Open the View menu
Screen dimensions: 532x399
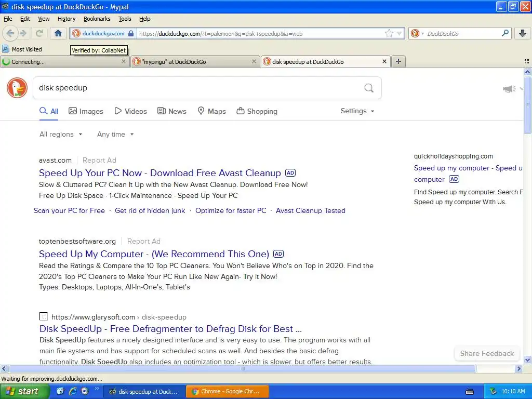click(x=44, y=19)
